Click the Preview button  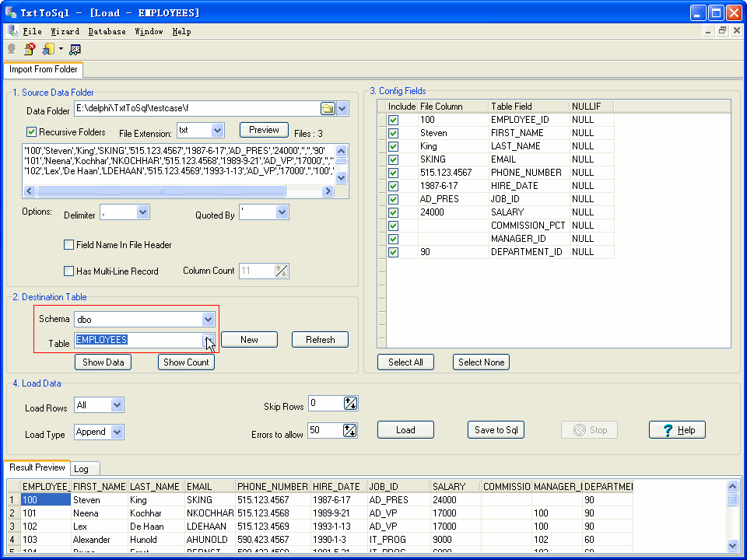(x=264, y=130)
